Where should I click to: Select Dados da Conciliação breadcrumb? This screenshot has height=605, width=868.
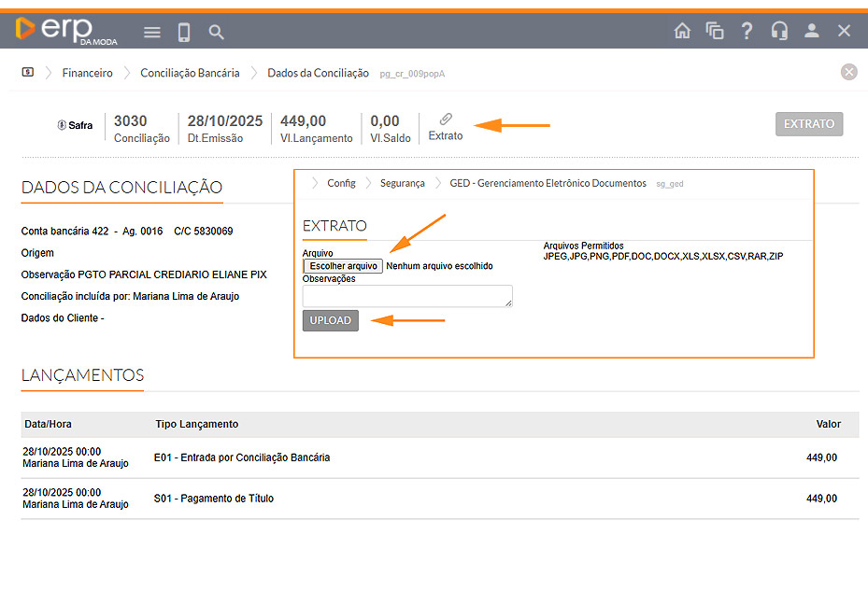point(318,73)
